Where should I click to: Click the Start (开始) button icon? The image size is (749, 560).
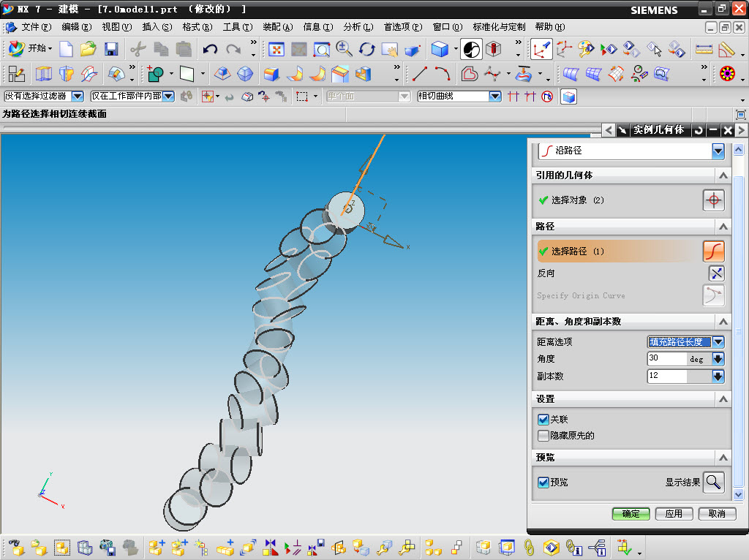(17, 48)
